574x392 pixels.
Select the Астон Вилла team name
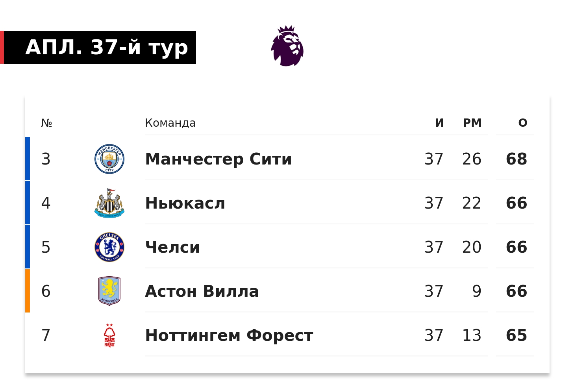point(202,291)
